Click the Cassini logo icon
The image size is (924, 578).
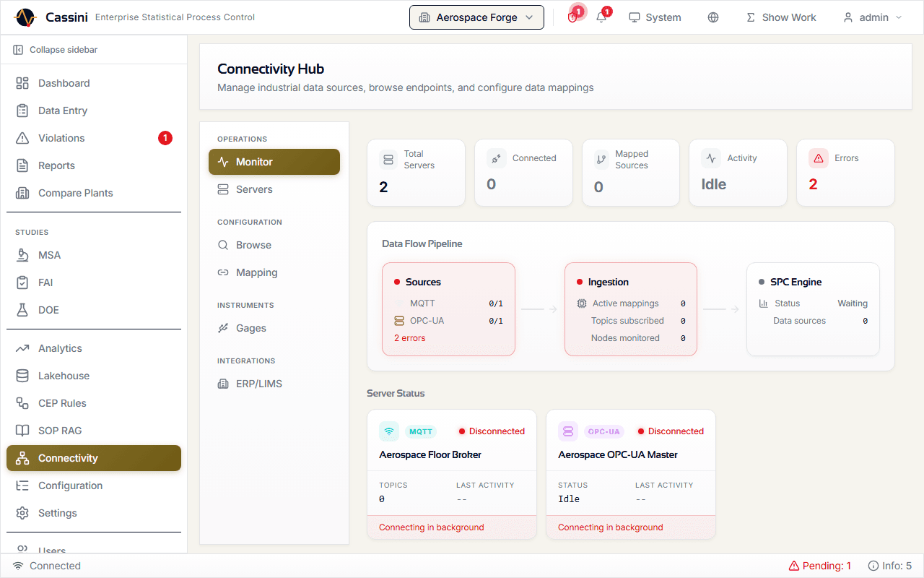point(25,17)
